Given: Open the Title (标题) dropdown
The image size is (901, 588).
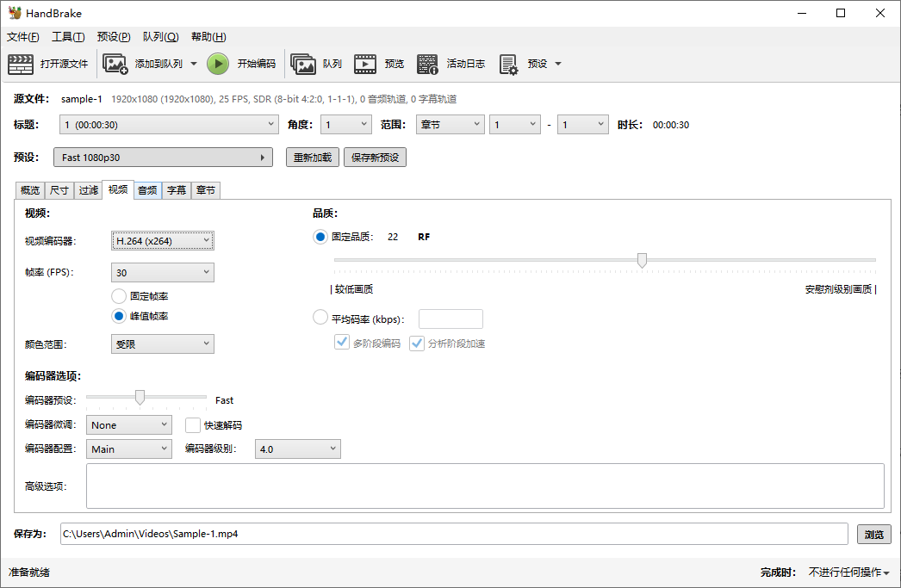Looking at the screenshot, I should coord(169,125).
